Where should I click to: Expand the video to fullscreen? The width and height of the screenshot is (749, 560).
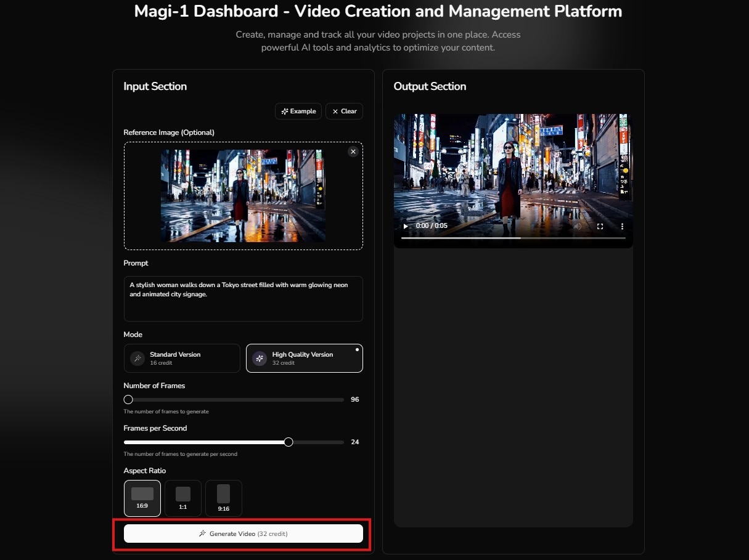600,226
